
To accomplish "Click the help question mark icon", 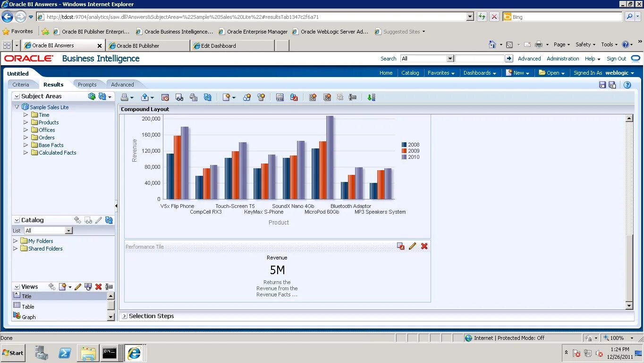I will 627,85.
